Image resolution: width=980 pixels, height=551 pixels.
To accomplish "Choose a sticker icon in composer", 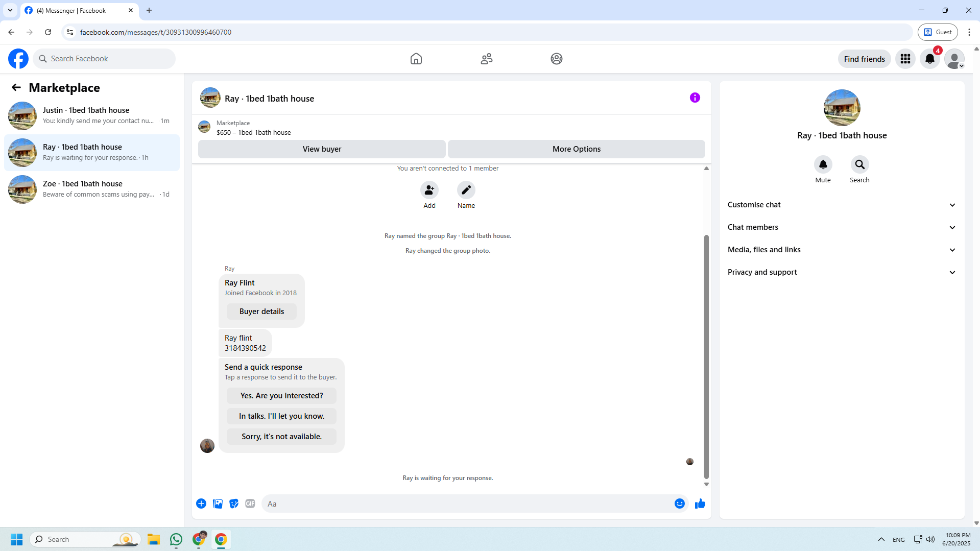I will tap(234, 504).
